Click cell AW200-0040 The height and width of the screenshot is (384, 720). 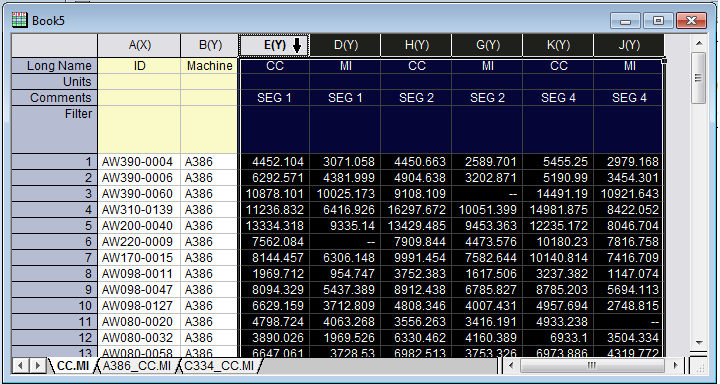point(139,226)
